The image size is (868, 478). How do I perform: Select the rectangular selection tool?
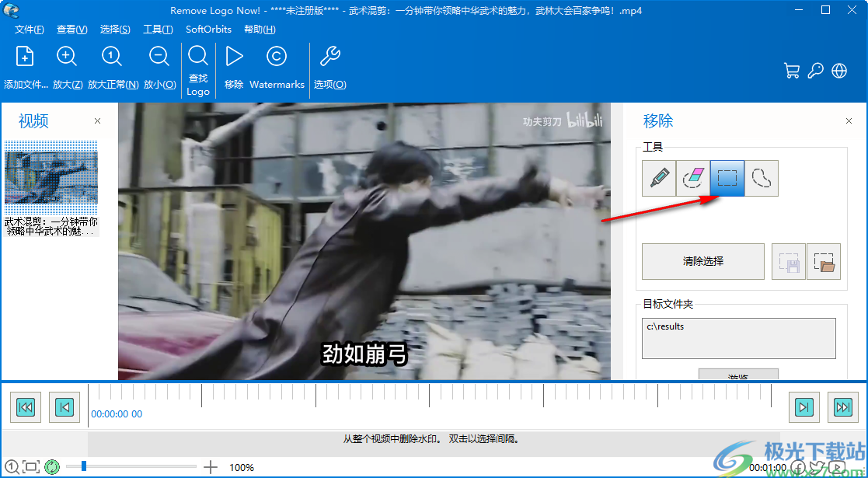(726, 178)
